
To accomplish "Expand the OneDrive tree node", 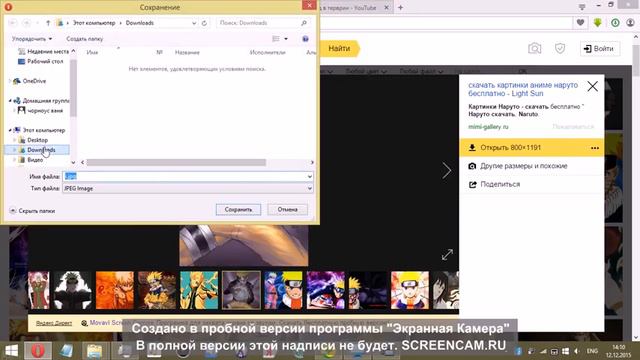I will (10, 81).
